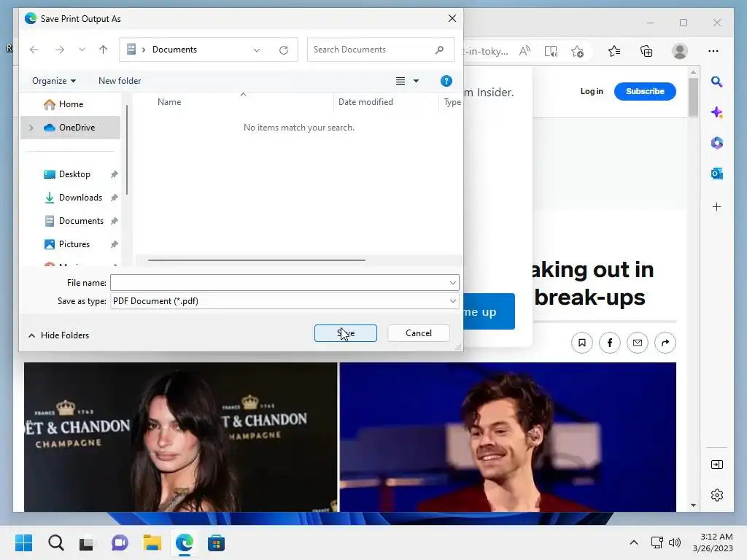747x560 pixels.
Task: Refresh the Documents folder view
Action: 284,50
